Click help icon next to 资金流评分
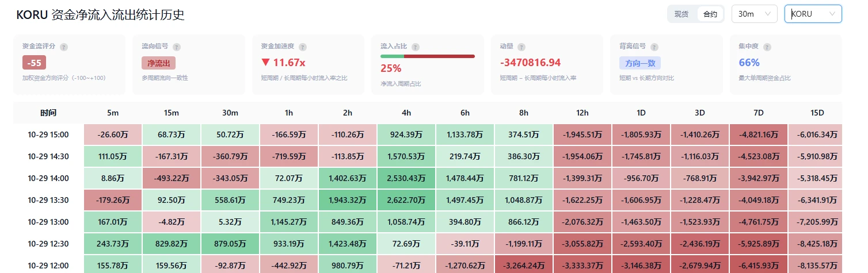Image resolution: width=868 pixels, height=273 pixels. coord(64,47)
